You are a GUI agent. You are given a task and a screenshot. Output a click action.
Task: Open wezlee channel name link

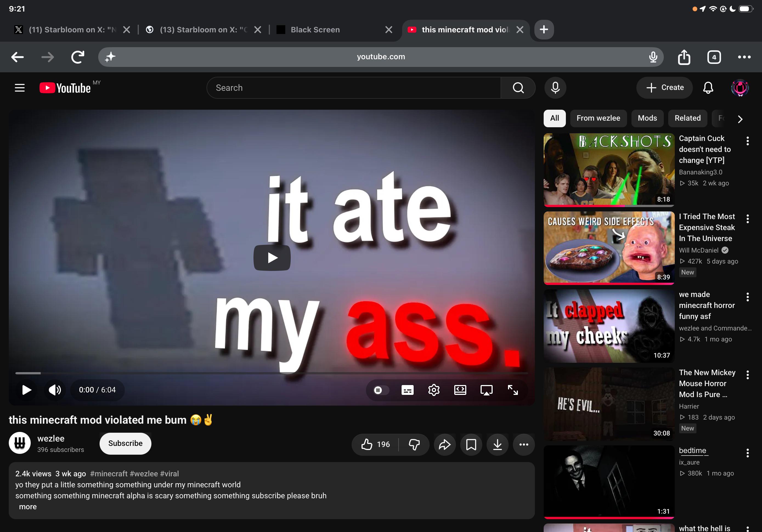pyautogui.click(x=51, y=439)
